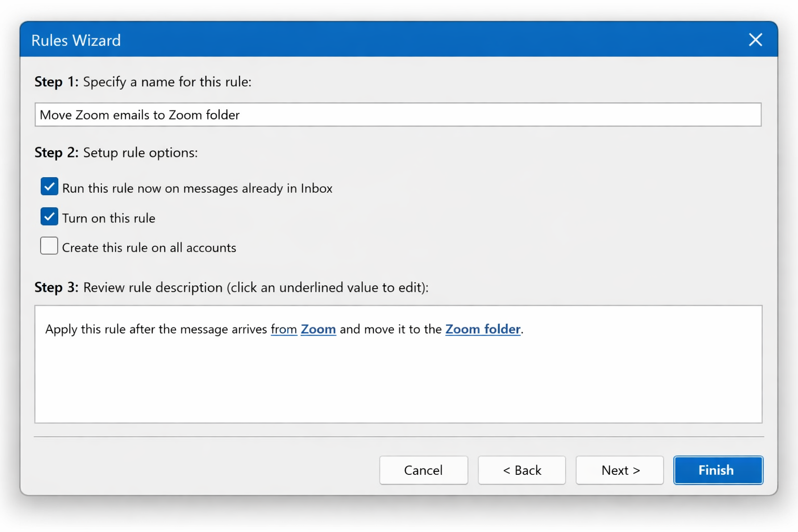Click the Rules Wizard title bar

[x=364, y=39]
